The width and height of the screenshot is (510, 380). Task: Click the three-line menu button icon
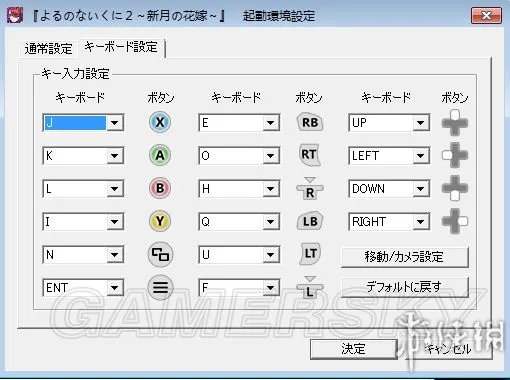pos(160,287)
